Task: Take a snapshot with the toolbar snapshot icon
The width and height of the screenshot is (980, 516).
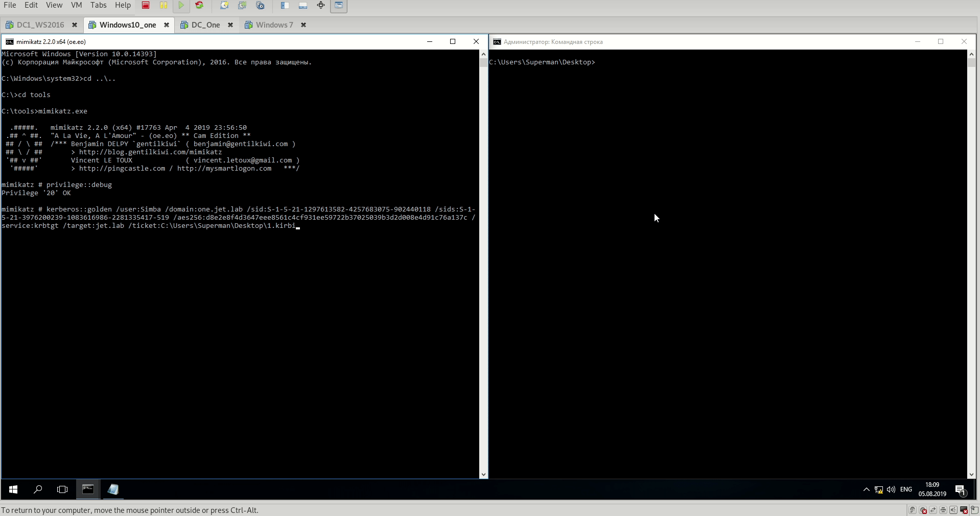Action: [224, 5]
